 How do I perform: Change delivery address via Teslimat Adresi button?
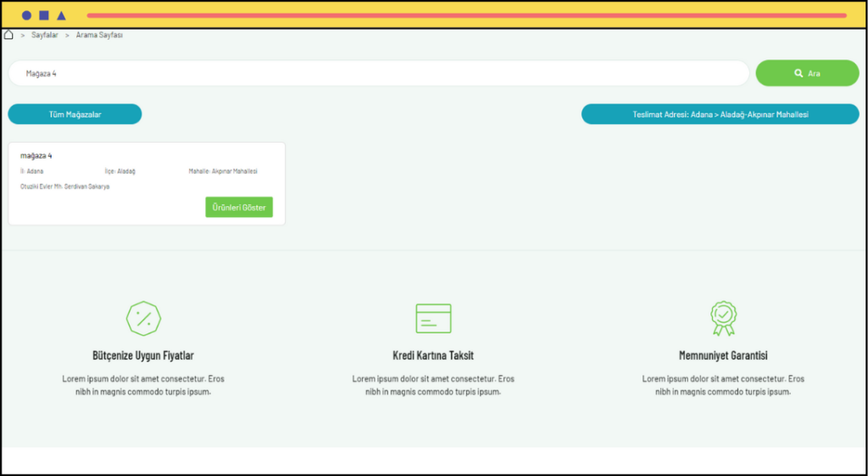[720, 115]
